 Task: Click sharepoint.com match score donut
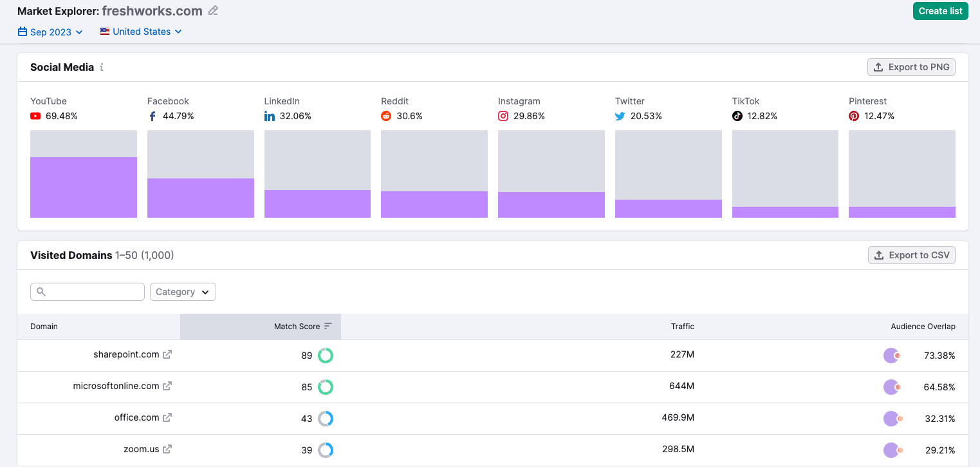pos(326,356)
